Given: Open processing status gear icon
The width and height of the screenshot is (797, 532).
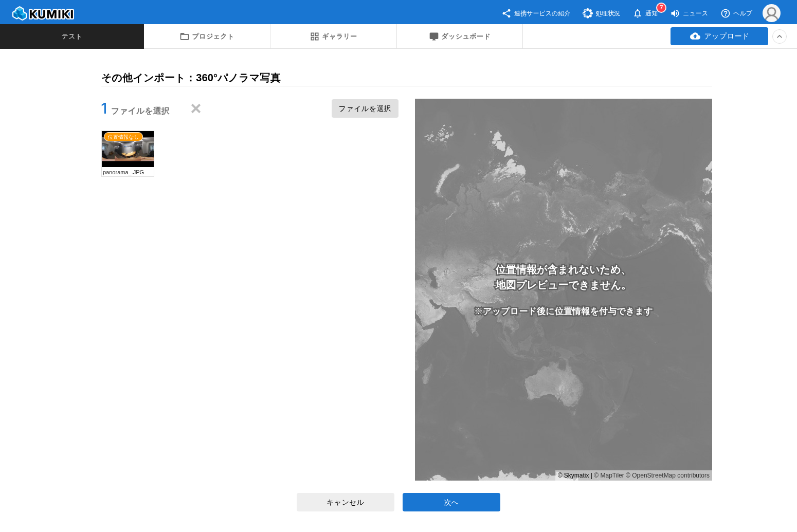Looking at the screenshot, I should (x=587, y=13).
